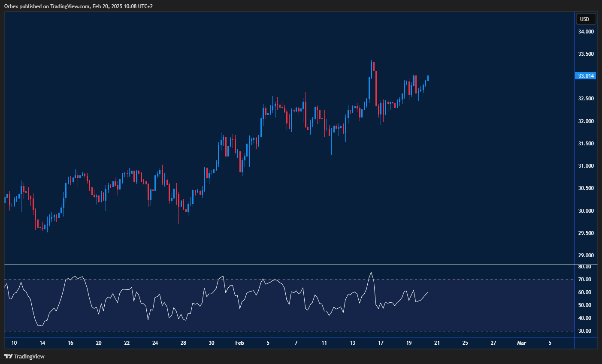Viewport: 602px width, 364px height.
Task: Click the 30.00 level on the RSI scale
Action: 584,331
